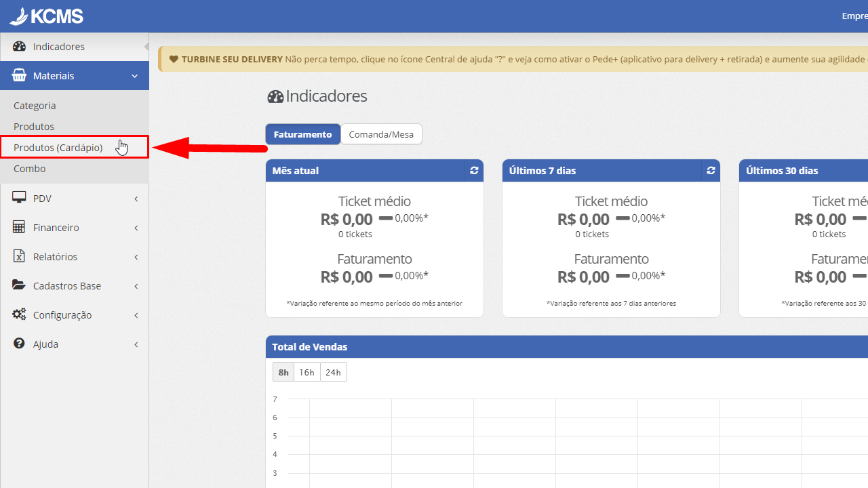The width and height of the screenshot is (868, 488).
Task: Switch to the Comanda/Mesa tab
Action: pyautogui.click(x=381, y=134)
